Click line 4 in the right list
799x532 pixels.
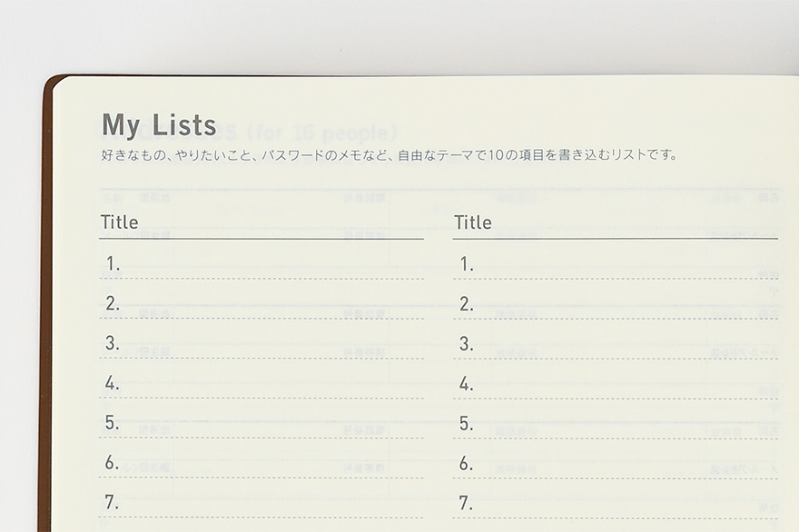617,384
